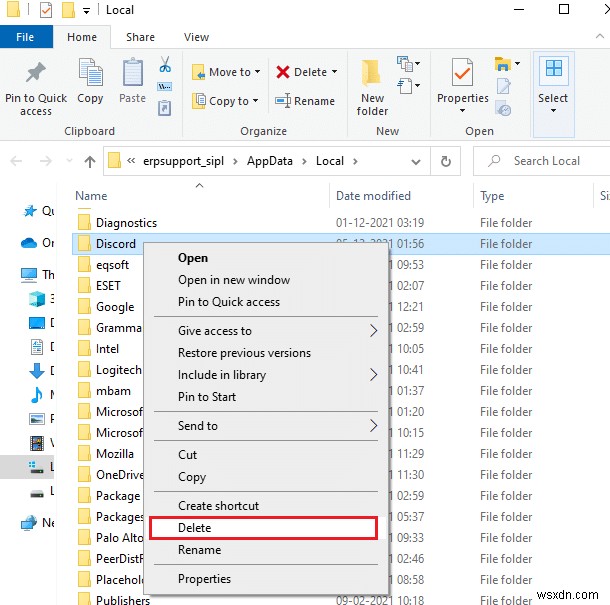Customize Quick Access Toolbar dropdown

(x=86, y=11)
